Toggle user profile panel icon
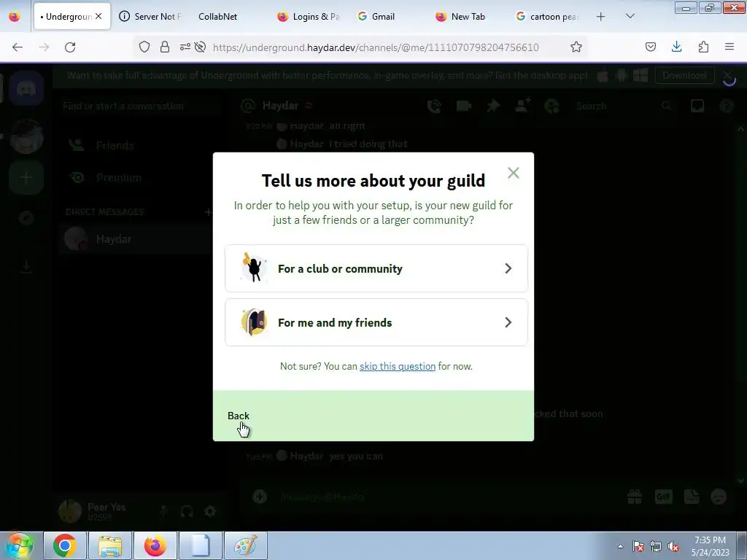The height and width of the screenshot is (560, 747). (x=551, y=106)
